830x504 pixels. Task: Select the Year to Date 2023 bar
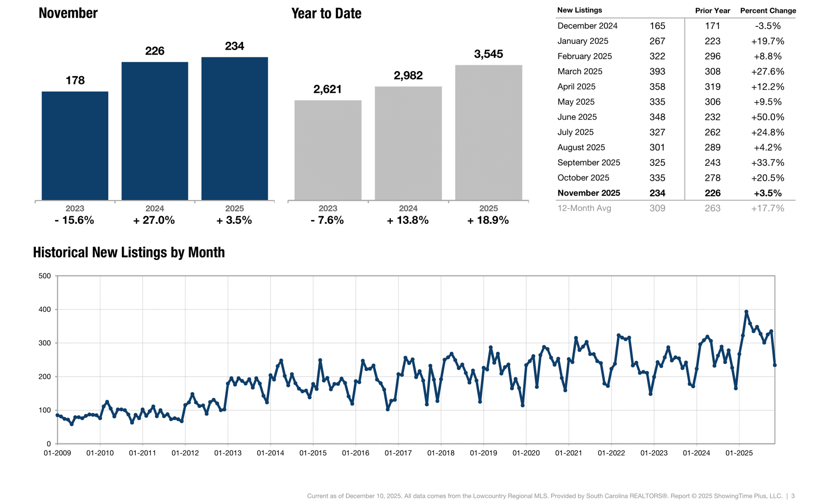328,150
